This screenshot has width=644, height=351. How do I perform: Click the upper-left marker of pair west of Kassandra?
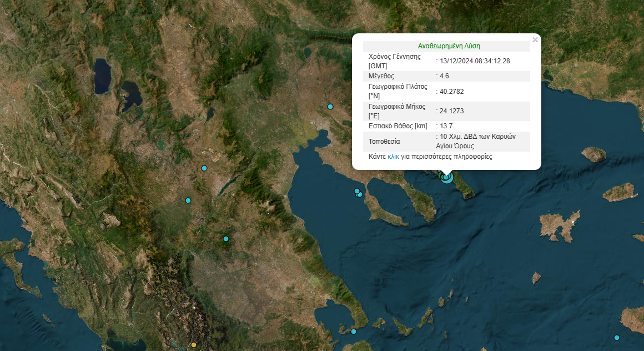(357, 191)
